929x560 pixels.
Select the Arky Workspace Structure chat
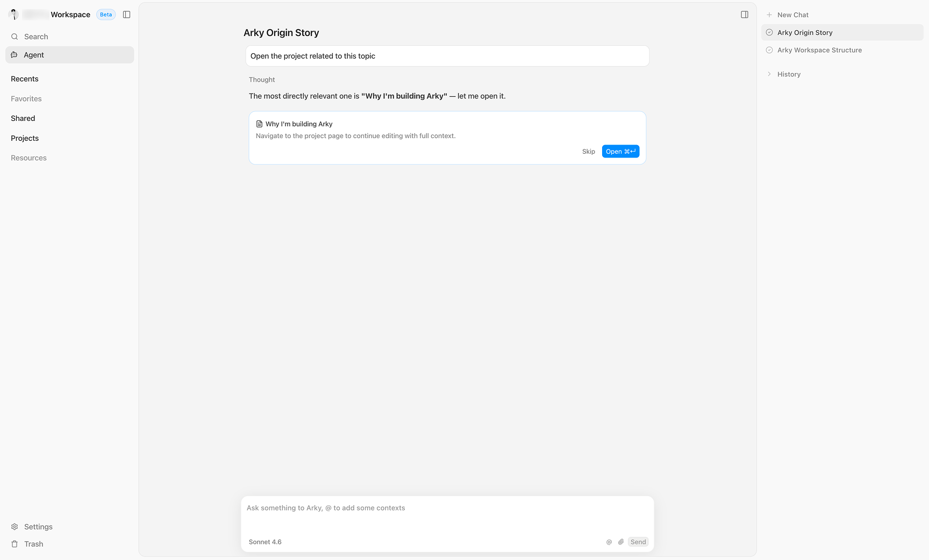[819, 50]
